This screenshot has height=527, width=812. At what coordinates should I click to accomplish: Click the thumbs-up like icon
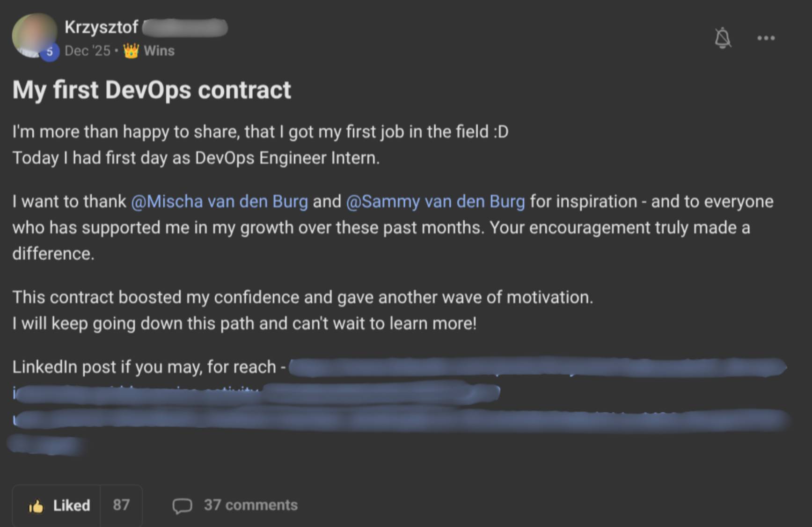(36, 506)
